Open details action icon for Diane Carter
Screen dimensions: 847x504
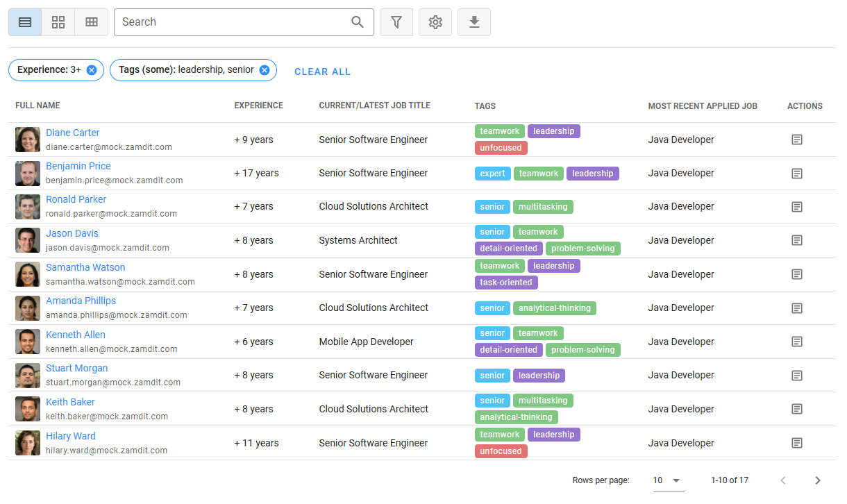(x=797, y=140)
